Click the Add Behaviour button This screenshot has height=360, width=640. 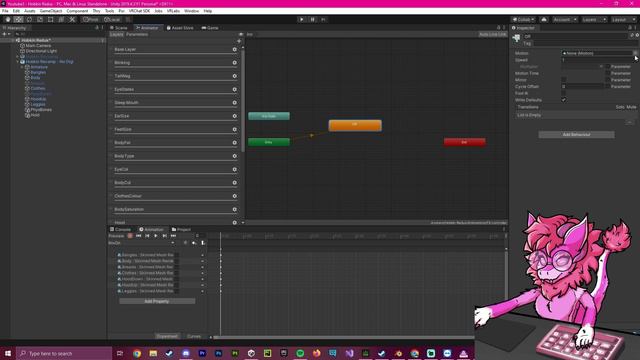576,135
